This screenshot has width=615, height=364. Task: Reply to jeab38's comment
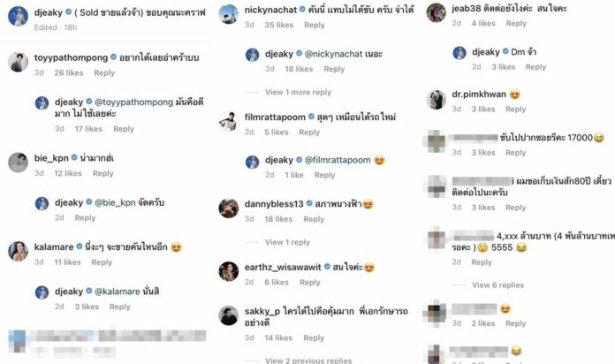pos(516,24)
